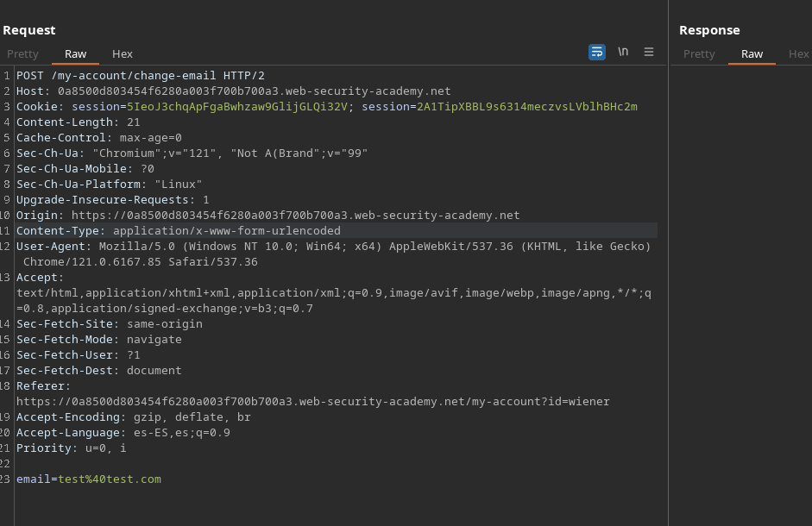
Task: Click the first session cookie value
Action: pos(236,107)
